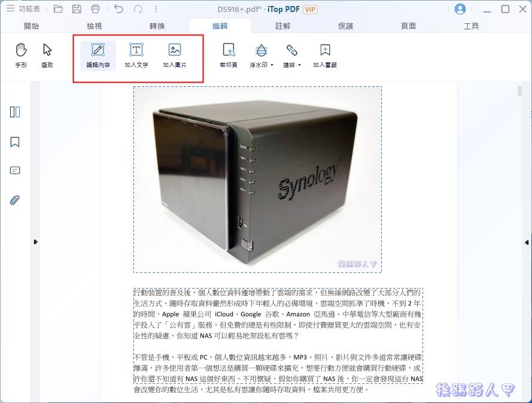Click the user account avatar button
The height and width of the screenshot is (403, 532).
pyautogui.click(x=460, y=8)
